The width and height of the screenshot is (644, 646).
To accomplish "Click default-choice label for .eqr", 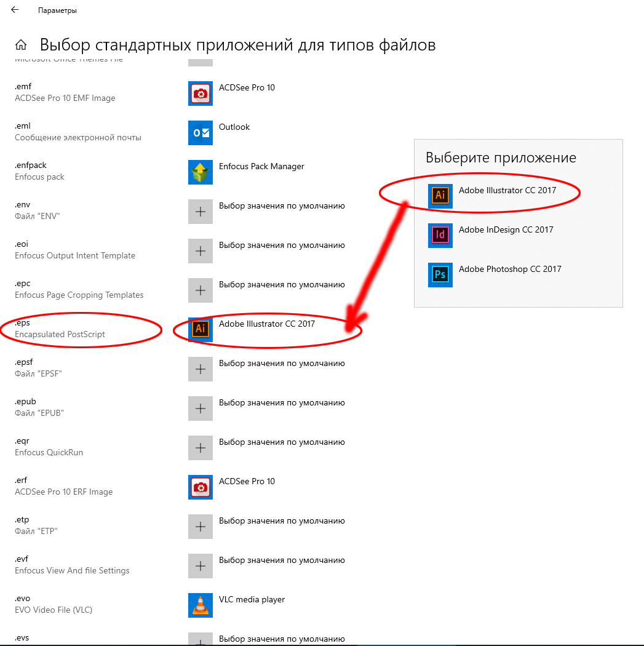I will [282, 442].
